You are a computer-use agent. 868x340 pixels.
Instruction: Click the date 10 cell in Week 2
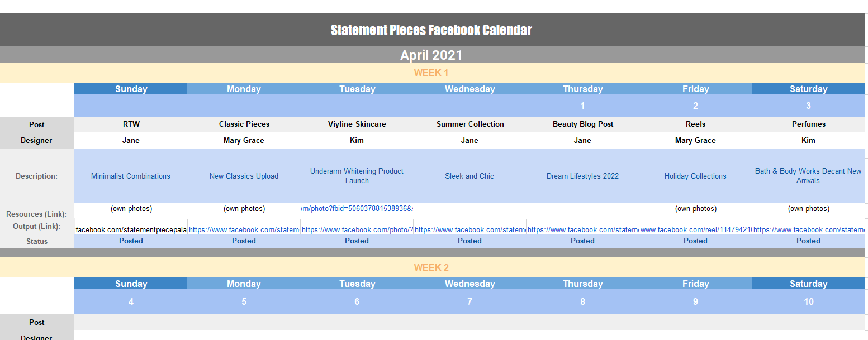pyautogui.click(x=808, y=301)
